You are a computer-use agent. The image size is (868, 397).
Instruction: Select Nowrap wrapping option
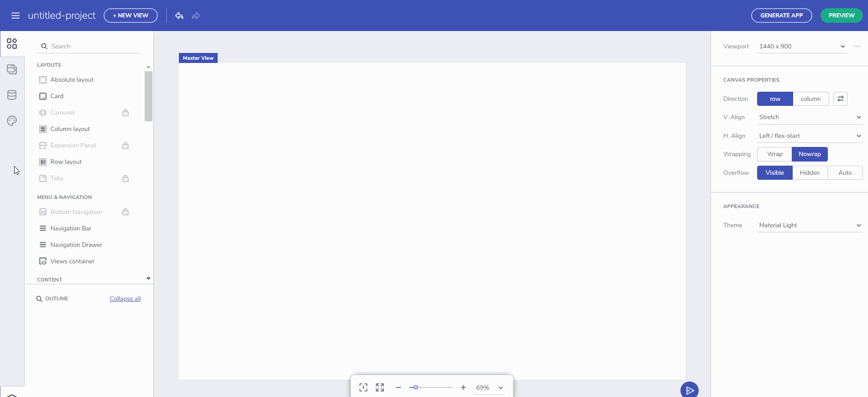[810, 154]
